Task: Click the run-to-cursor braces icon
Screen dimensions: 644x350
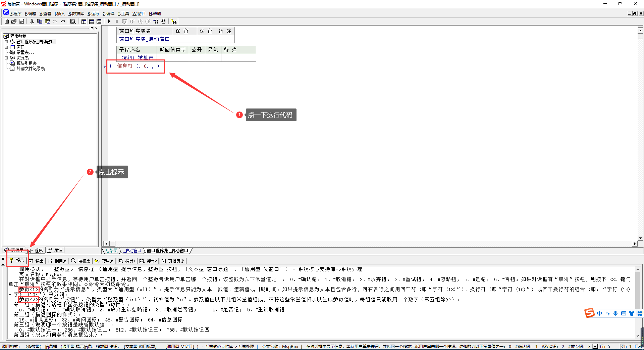Action: tap(156, 21)
